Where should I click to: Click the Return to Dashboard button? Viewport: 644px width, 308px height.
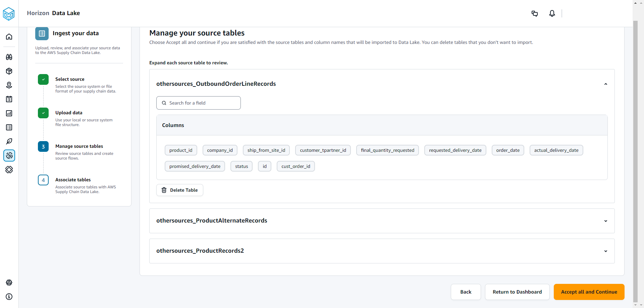[x=517, y=292]
